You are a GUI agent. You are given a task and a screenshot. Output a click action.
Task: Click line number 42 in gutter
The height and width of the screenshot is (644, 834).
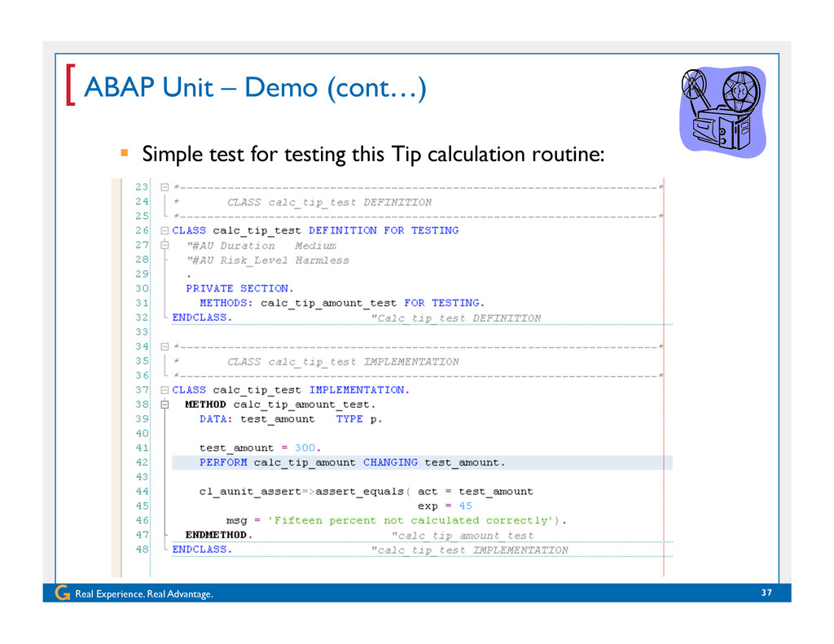142,462
